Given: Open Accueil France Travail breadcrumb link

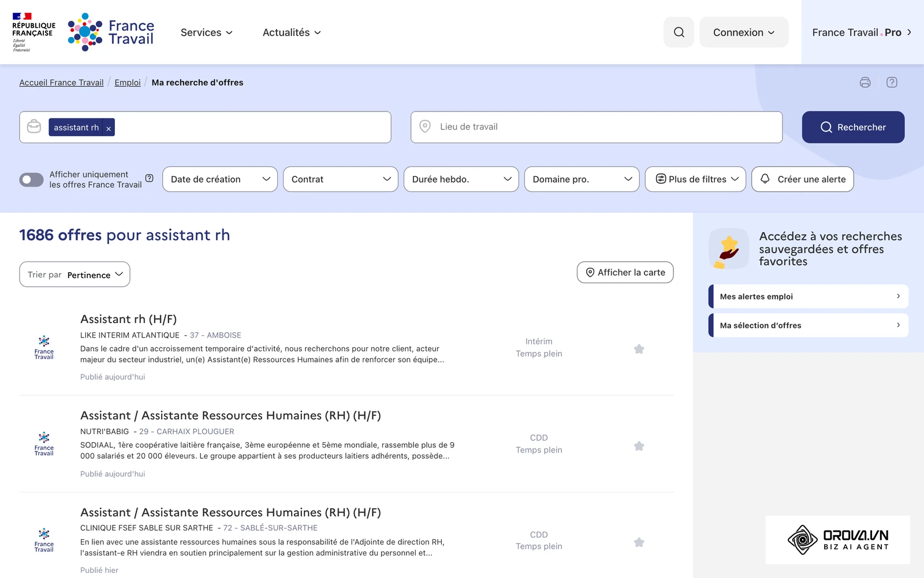Looking at the screenshot, I should (x=61, y=83).
